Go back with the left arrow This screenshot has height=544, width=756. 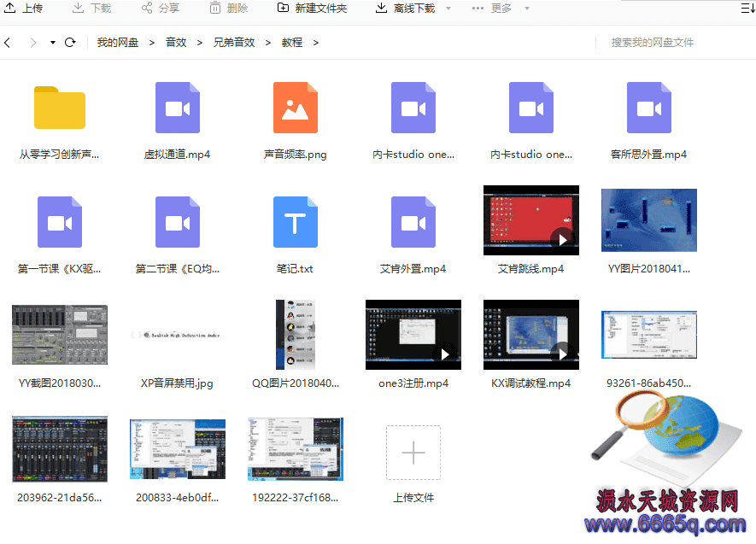7,43
